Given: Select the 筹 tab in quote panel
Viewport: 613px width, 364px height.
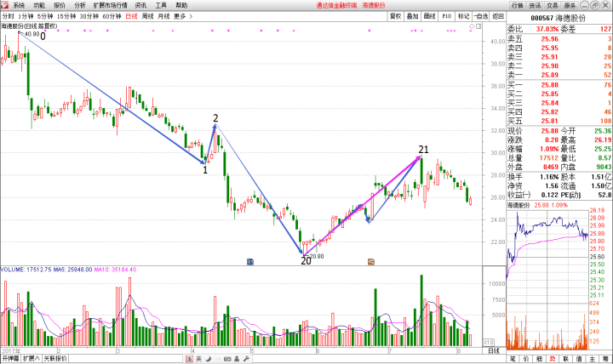Looking at the screenshot, I should tap(606, 359).
